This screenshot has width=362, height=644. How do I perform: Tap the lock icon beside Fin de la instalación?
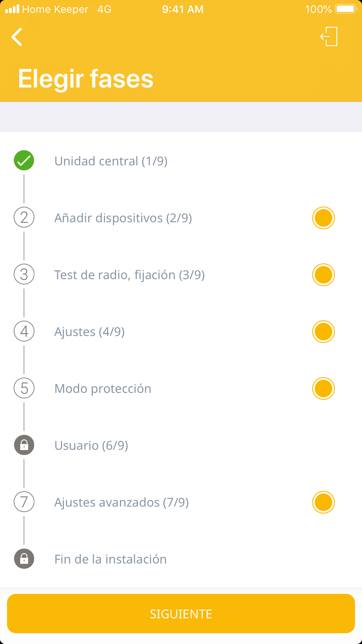coord(24,559)
